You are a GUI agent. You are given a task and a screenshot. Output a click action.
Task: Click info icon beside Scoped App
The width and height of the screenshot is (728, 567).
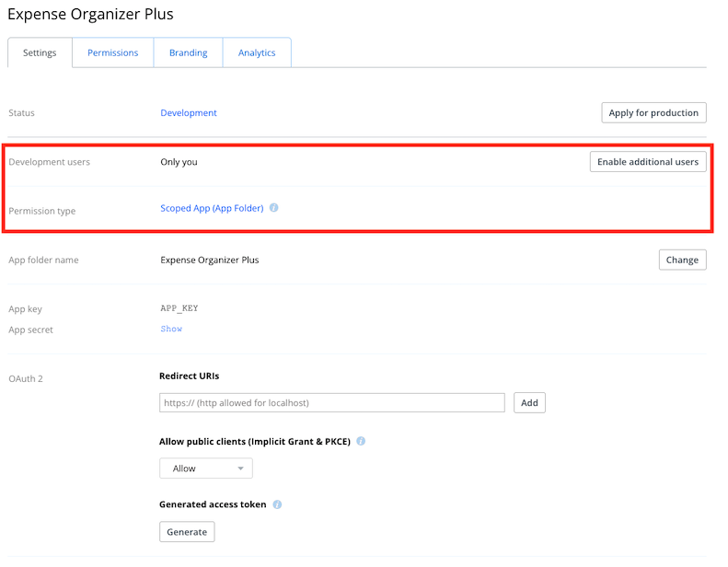pos(274,208)
